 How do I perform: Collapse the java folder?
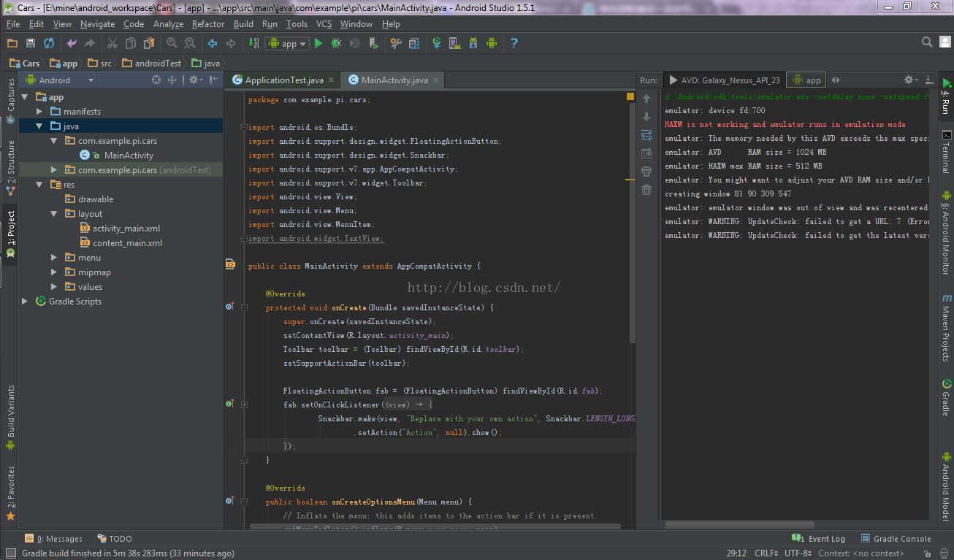[x=39, y=126]
